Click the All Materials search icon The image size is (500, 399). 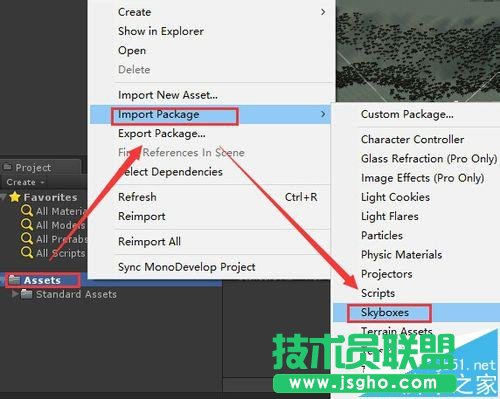click(27, 211)
